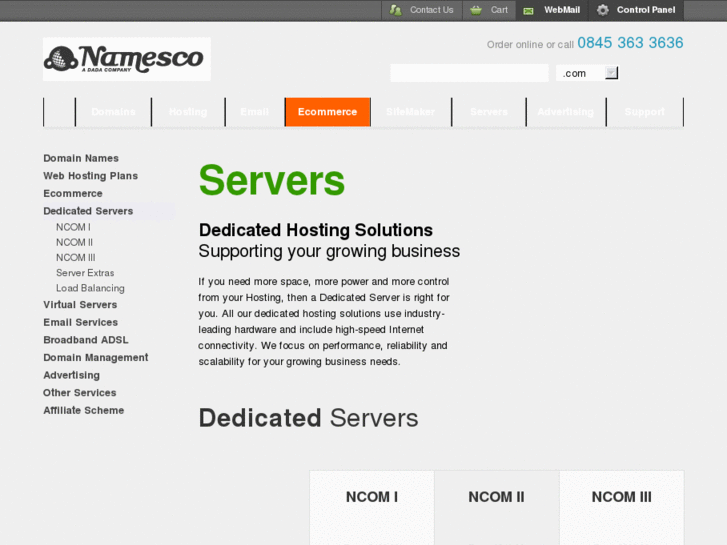The width and height of the screenshot is (727, 545).
Task: Select the Support navigation tab
Action: point(644,112)
